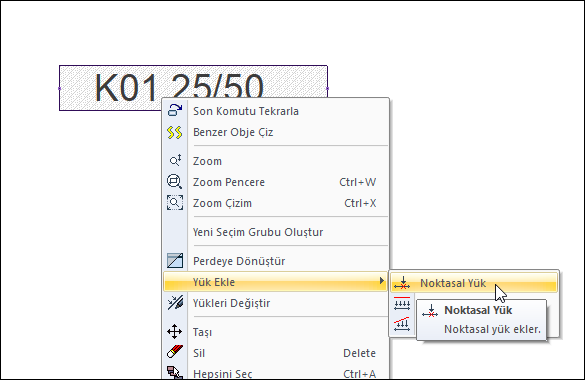The height and width of the screenshot is (380, 585).
Task: Select the distributed load icon in submenu
Action: click(x=402, y=304)
